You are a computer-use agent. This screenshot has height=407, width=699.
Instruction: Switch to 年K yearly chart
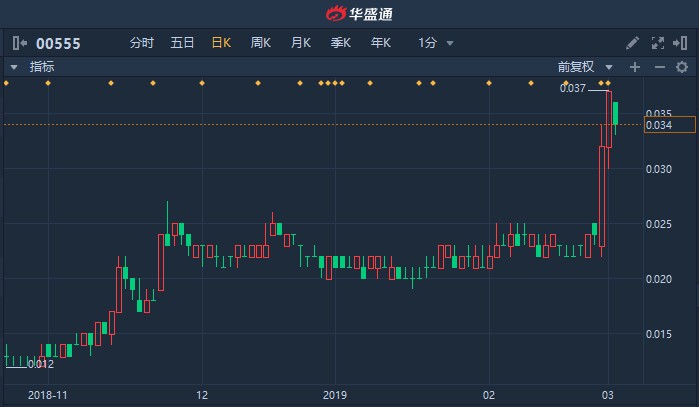381,43
